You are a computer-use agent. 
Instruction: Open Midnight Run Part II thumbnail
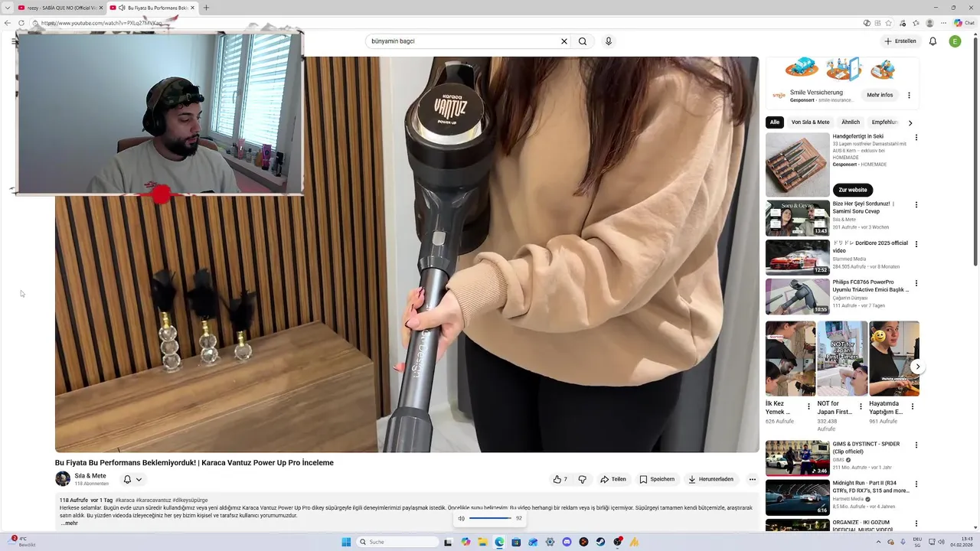[x=797, y=497]
